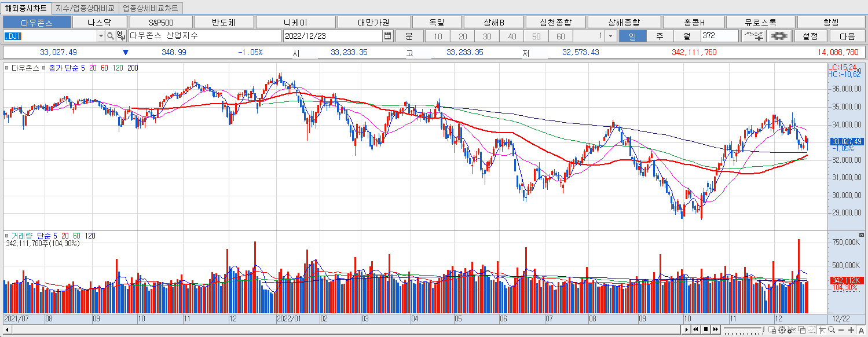Viewport: 868px width, 337px height.
Task: Select the 40 minute interval button
Action: pyautogui.click(x=512, y=36)
